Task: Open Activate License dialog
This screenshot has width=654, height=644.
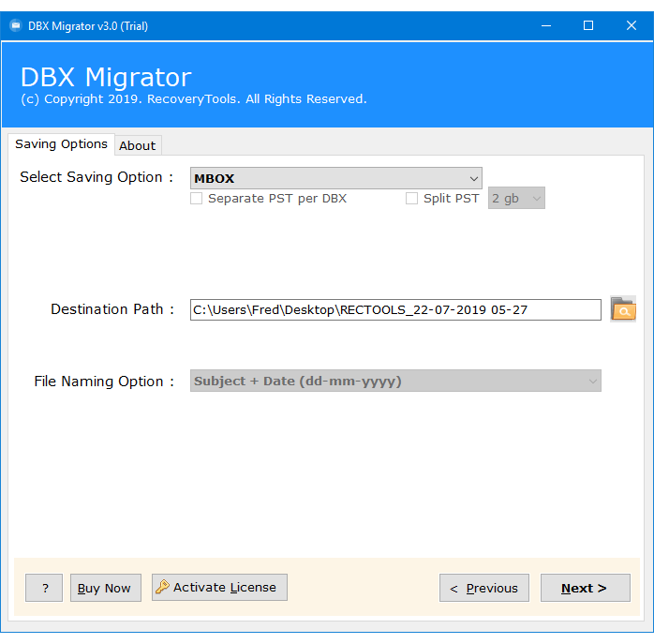Action: coord(219,587)
